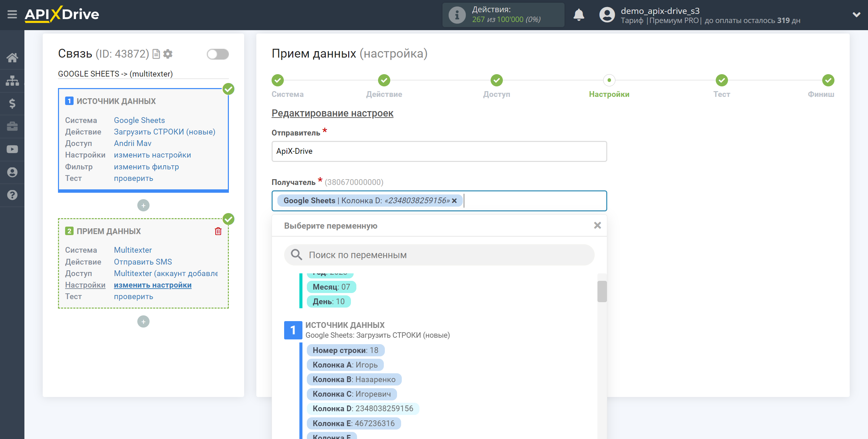Go to Настройки step
Screen dimensions: 868x439
(609, 80)
